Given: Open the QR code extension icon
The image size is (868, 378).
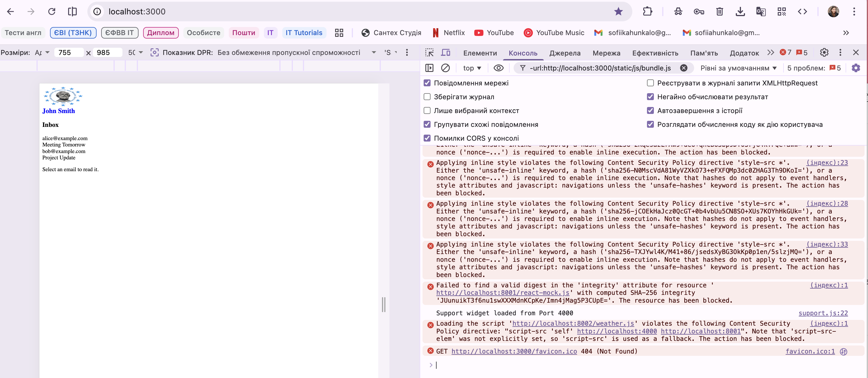Looking at the screenshot, I should tap(782, 12).
